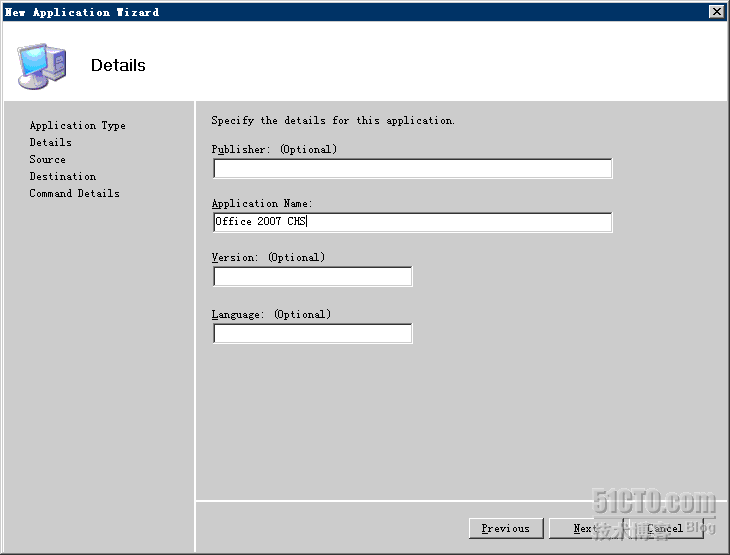Click the Application Name text box
Viewport: 730px width, 555px height.
(x=412, y=222)
